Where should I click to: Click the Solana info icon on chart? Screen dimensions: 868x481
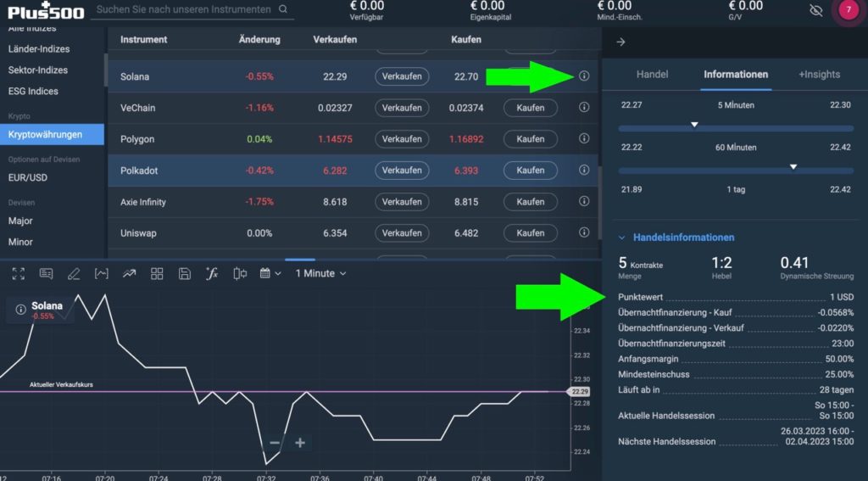(20, 310)
